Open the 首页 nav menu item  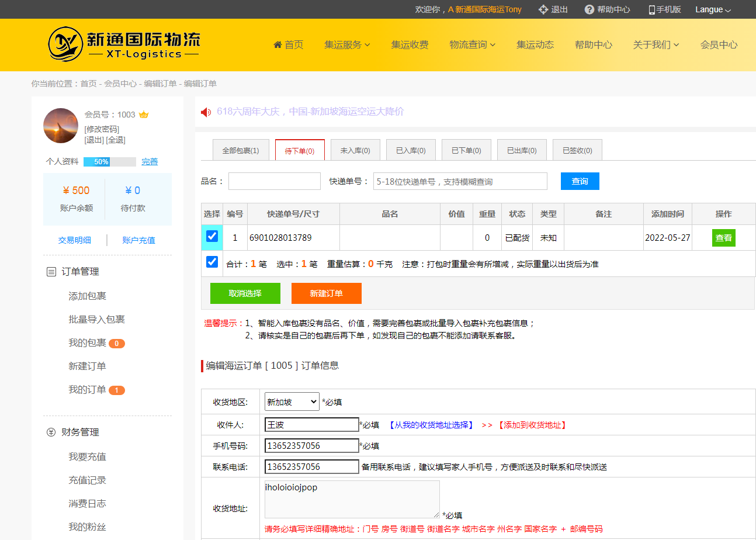click(289, 44)
